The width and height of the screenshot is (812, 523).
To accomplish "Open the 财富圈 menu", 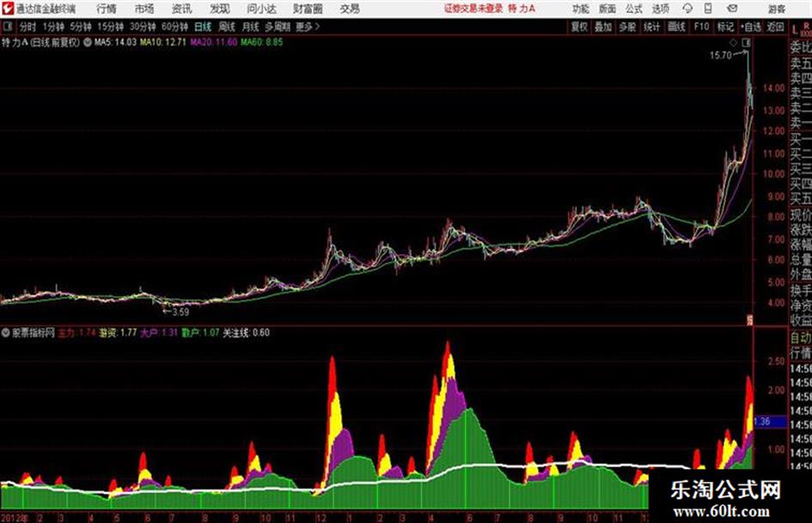I will click(x=308, y=9).
